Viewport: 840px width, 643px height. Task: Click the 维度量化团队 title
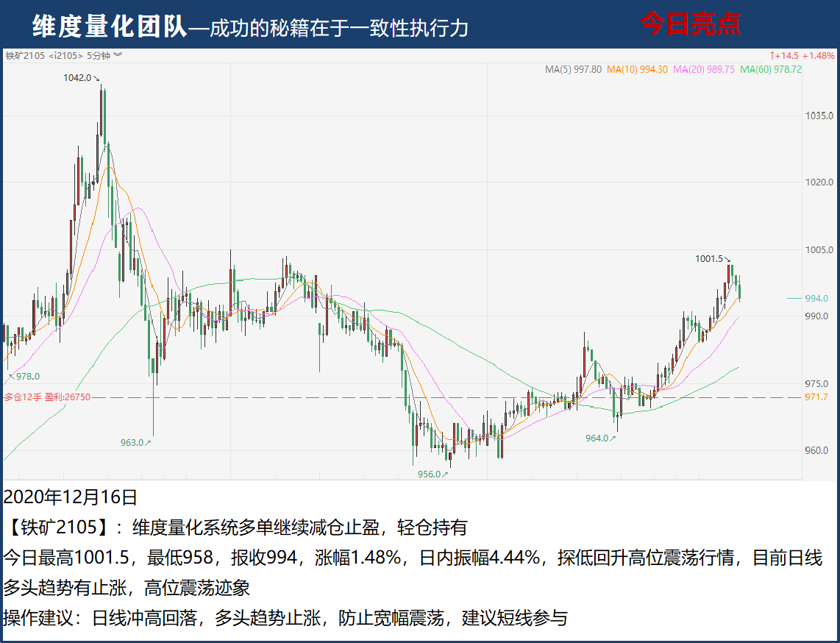[109, 26]
